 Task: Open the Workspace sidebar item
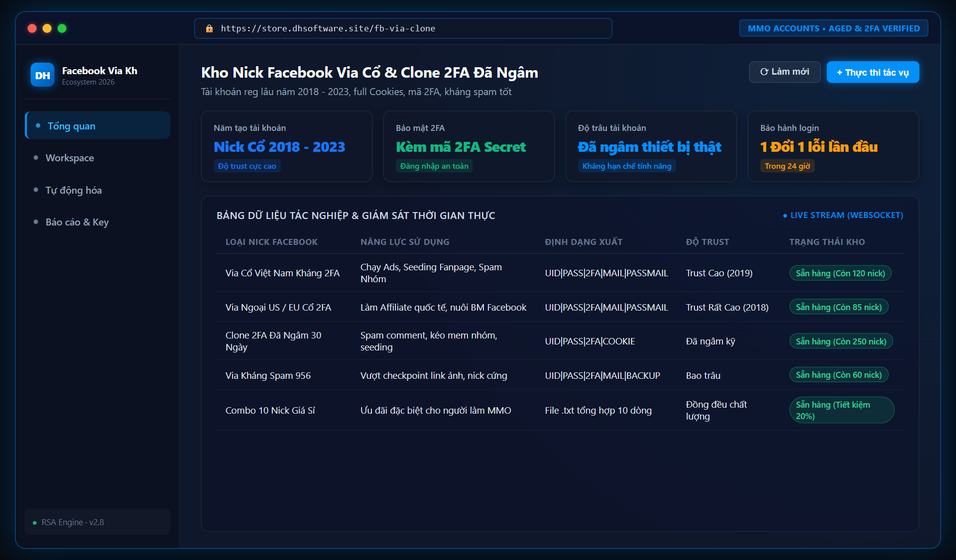pyautogui.click(x=98, y=158)
